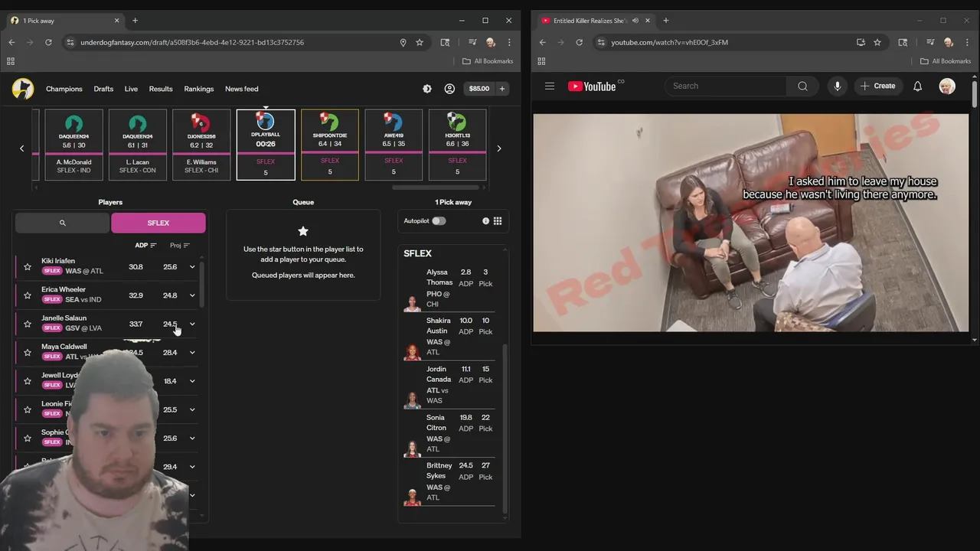Install YouTube app icon in address bar
The width and height of the screenshot is (980, 551).
pos(861,42)
